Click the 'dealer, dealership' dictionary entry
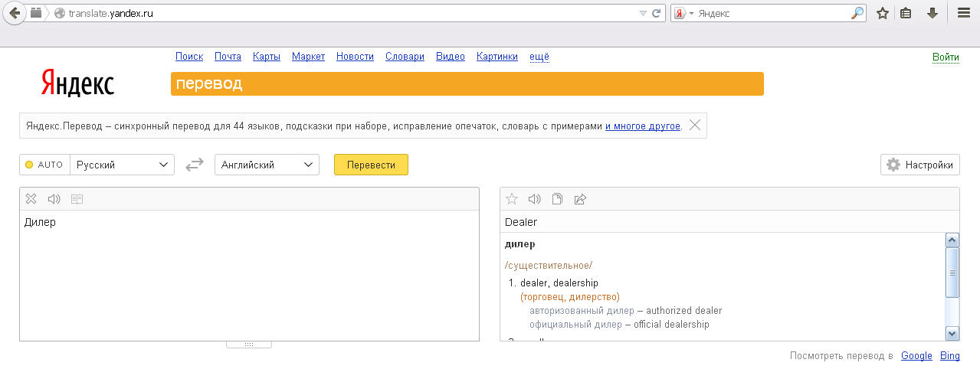Image resolution: width=980 pixels, height=392 pixels. pos(559,283)
